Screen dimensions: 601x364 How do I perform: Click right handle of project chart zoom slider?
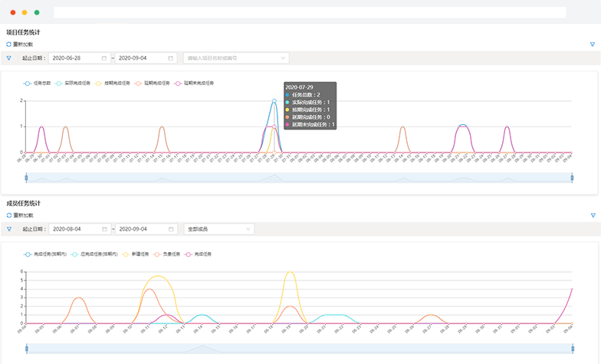point(572,178)
